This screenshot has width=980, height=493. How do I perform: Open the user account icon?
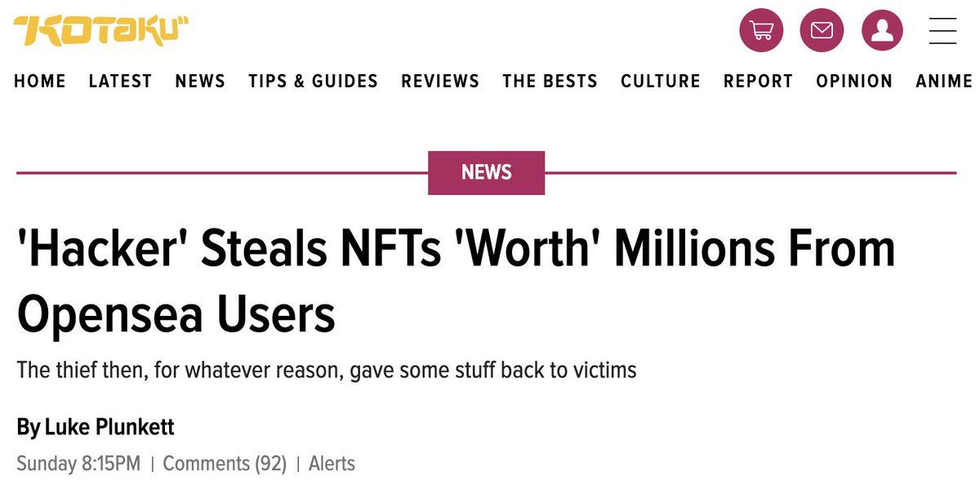click(x=882, y=31)
